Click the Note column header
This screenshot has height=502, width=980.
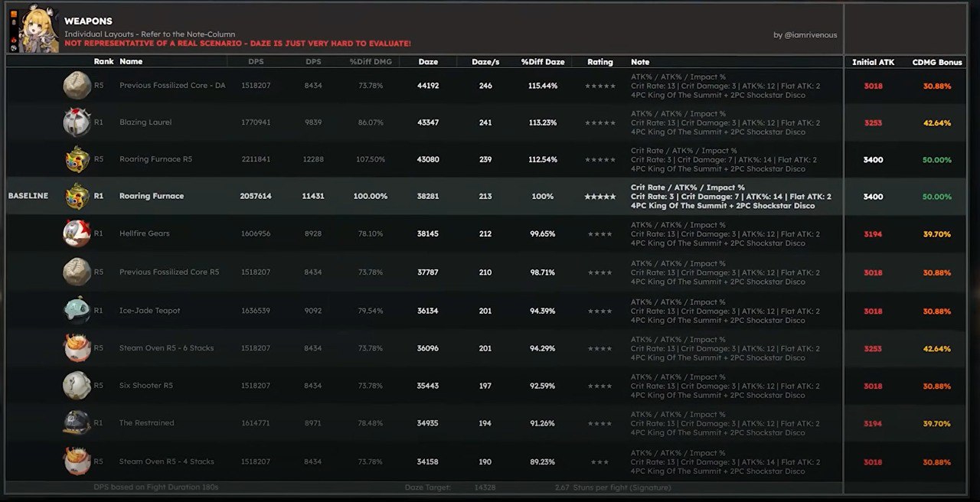point(640,61)
